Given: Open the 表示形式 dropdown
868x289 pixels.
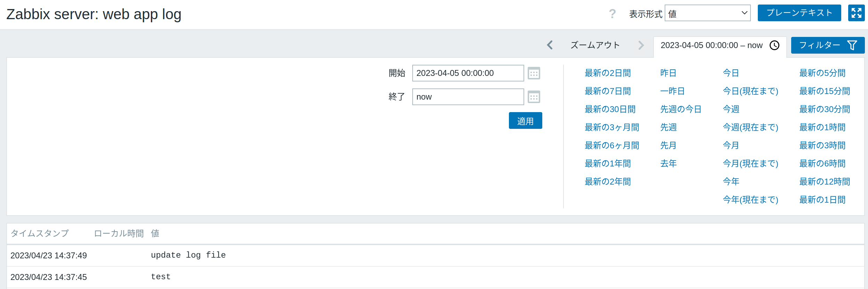Looking at the screenshot, I should [x=707, y=13].
